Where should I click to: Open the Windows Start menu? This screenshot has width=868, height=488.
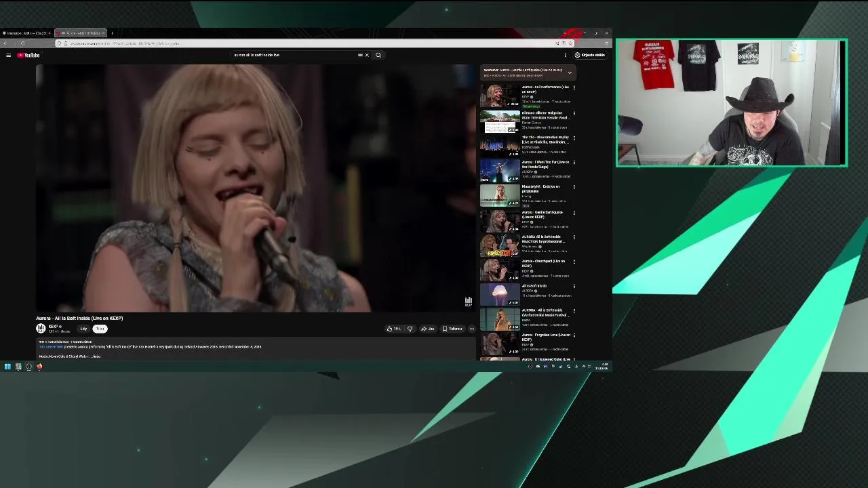[x=7, y=367]
